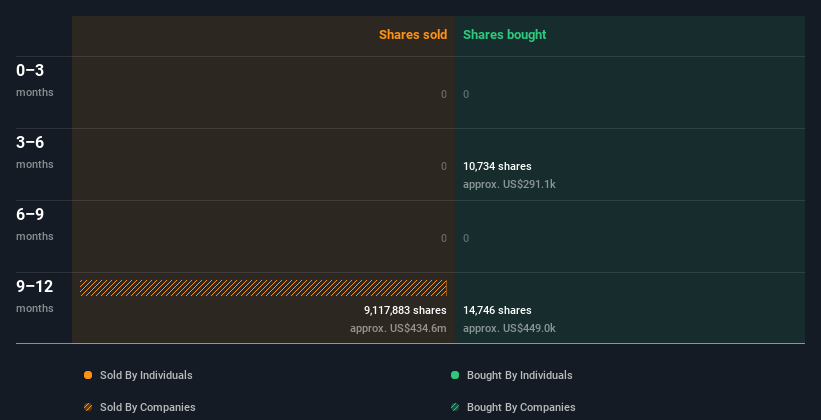821x420 pixels.
Task: Click the approx. US$291.1k value
Action: 509,184
